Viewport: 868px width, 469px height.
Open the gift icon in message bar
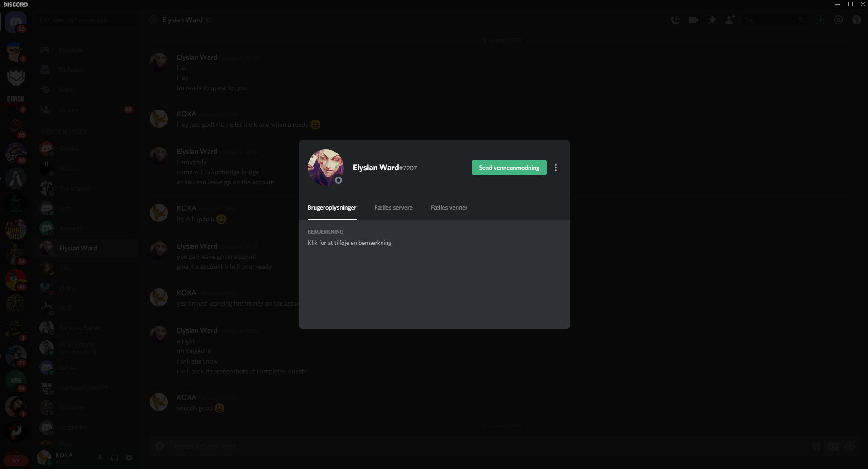pyautogui.click(x=816, y=446)
